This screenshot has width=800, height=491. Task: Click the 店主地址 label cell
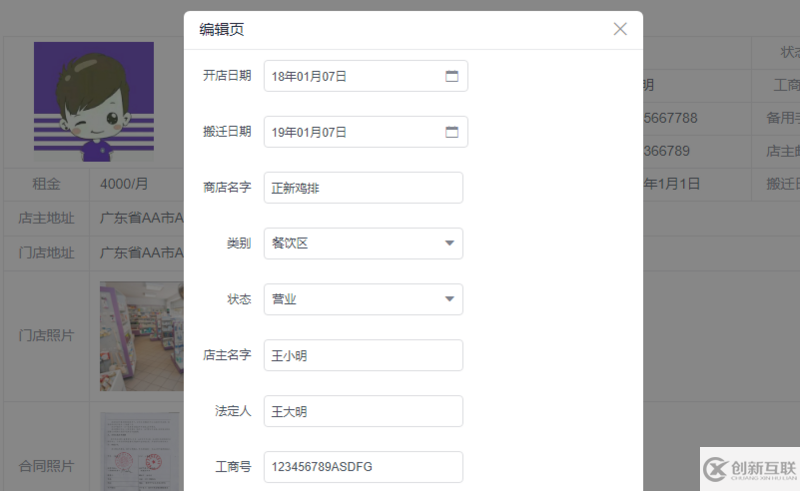point(46,218)
